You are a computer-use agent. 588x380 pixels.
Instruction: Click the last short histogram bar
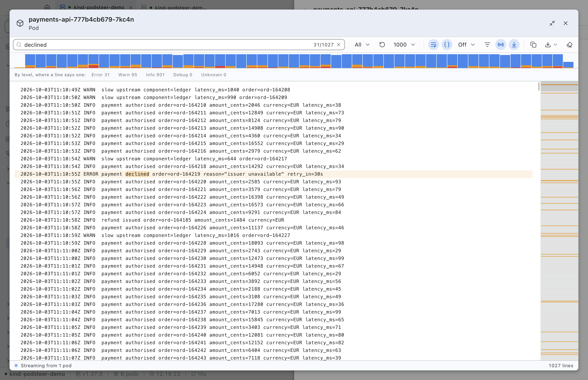[x=568, y=65]
